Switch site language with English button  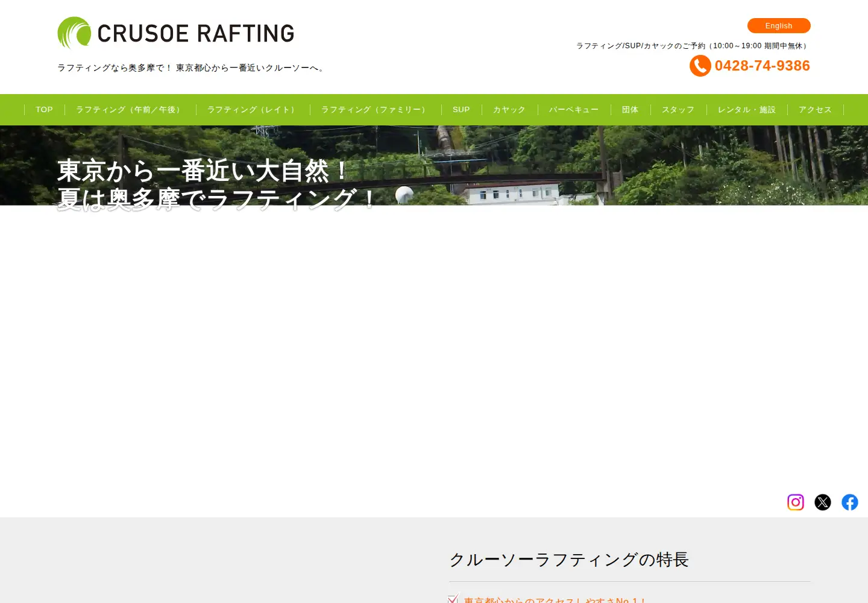tap(779, 26)
